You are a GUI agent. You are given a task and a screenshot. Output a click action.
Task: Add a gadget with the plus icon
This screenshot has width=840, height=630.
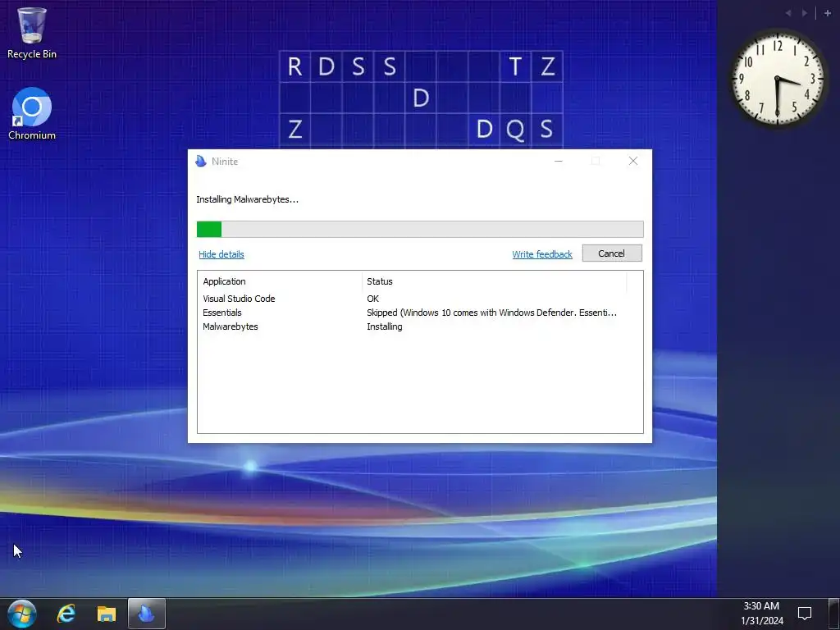(827, 13)
